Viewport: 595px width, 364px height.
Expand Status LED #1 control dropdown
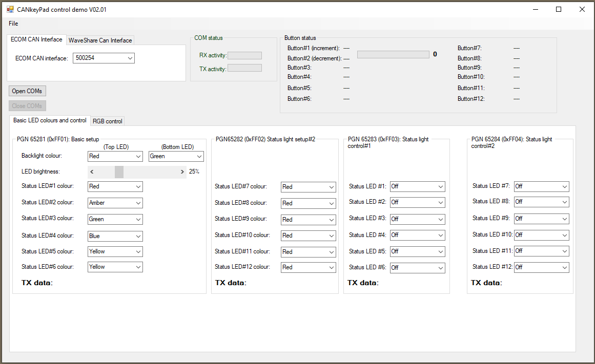tap(417, 186)
